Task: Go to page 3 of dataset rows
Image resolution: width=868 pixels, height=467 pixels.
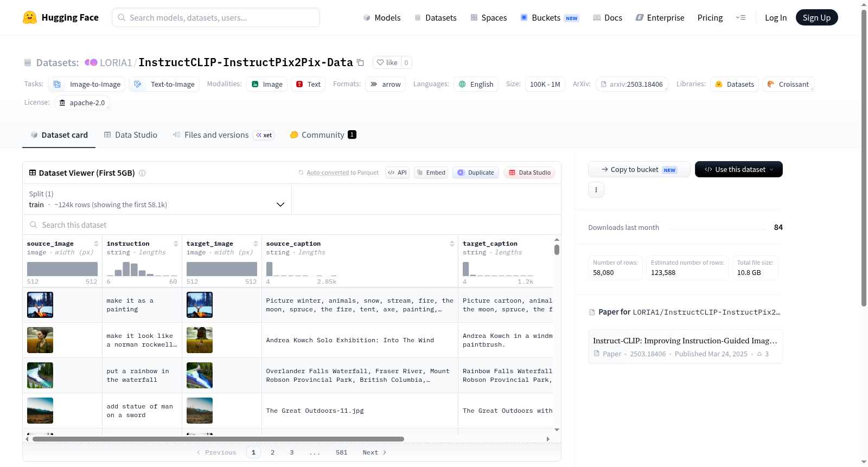Action: tap(291, 452)
